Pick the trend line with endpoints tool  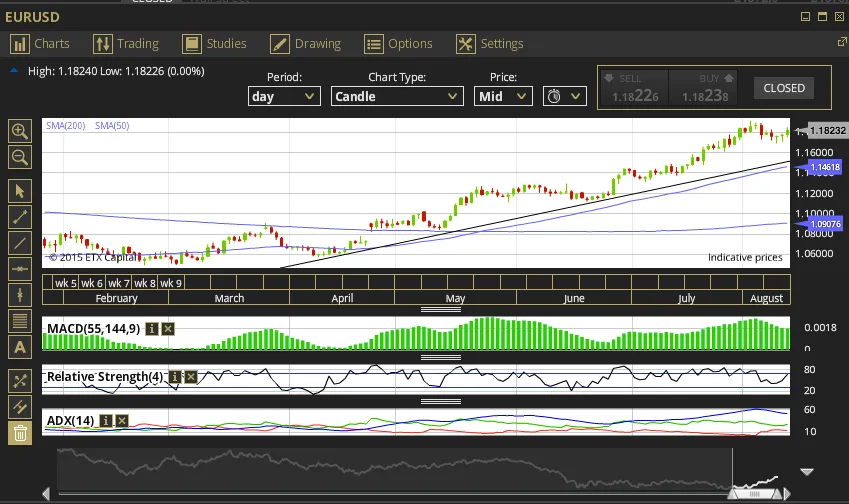tap(20, 217)
